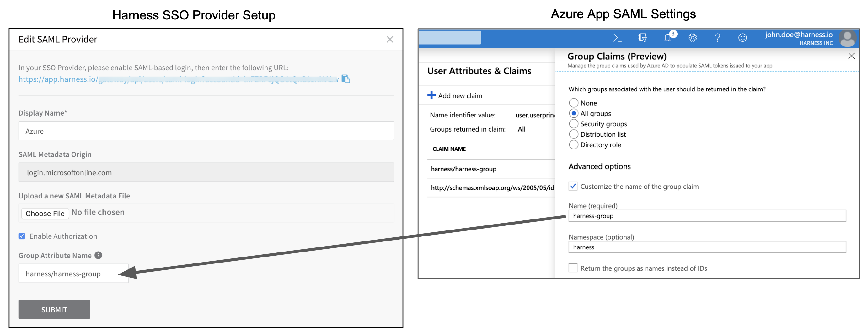Copy the Harness SAML login URL

click(346, 79)
